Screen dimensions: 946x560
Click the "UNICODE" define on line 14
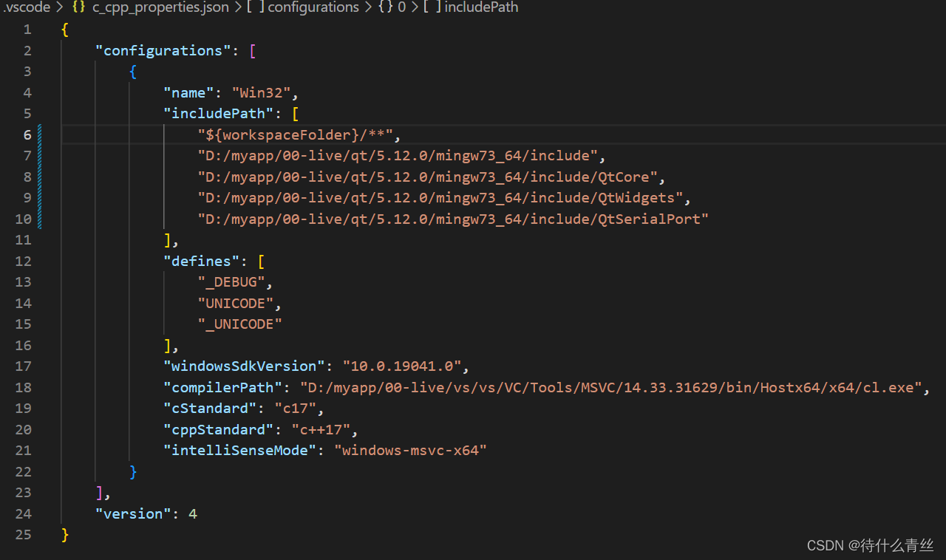point(236,304)
